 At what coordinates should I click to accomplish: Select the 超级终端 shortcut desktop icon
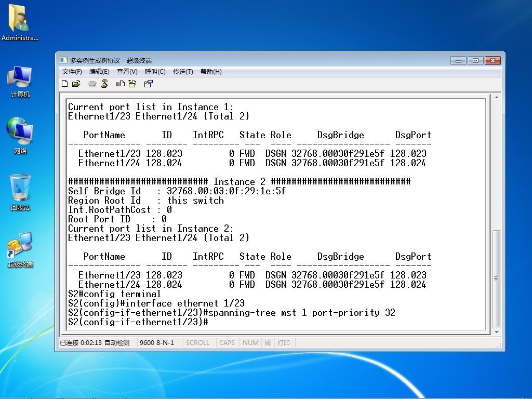(x=20, y=250)
